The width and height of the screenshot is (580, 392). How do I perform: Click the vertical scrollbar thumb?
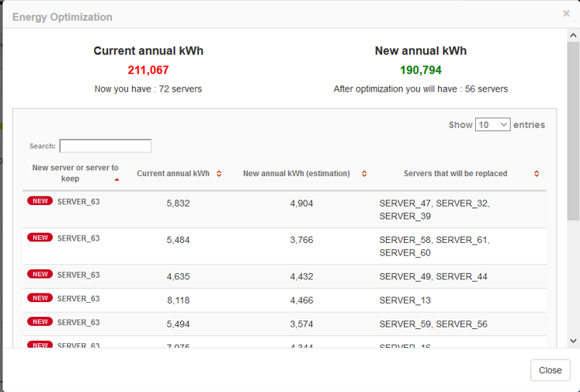tap(573, 131)
